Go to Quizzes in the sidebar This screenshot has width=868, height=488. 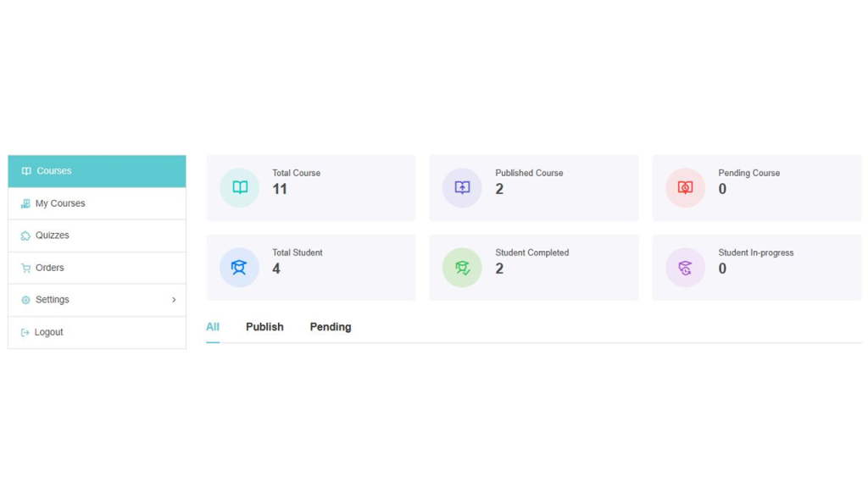coord(53,236)
